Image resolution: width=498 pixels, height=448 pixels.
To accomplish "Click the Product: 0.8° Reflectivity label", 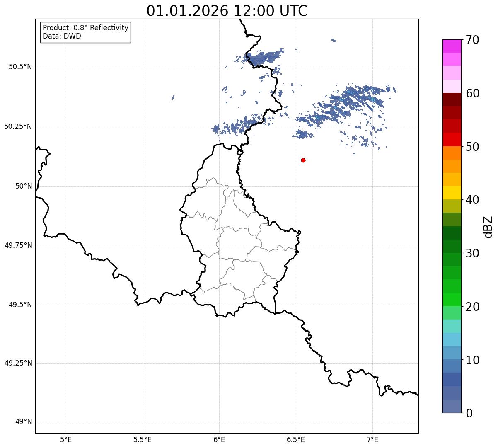I will point(86,28).
